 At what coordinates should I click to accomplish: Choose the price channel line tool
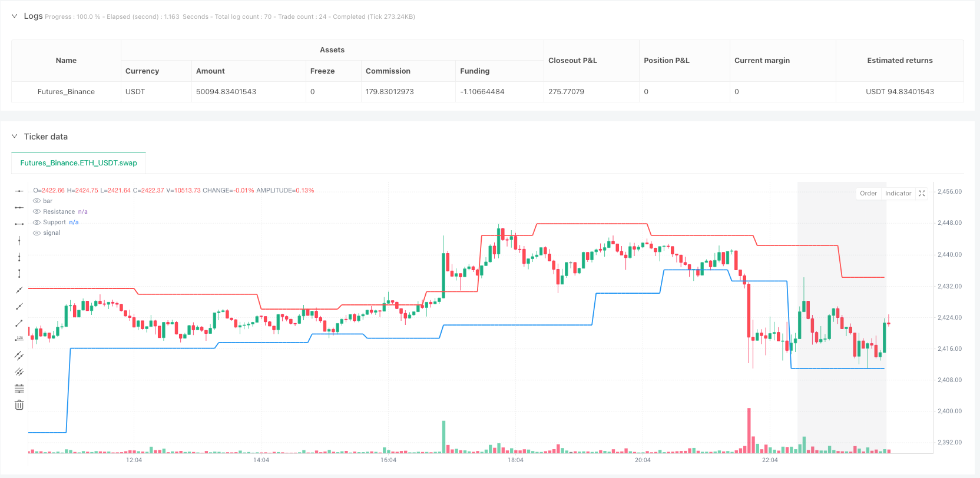pyautogui.click(x=19, y=356)
